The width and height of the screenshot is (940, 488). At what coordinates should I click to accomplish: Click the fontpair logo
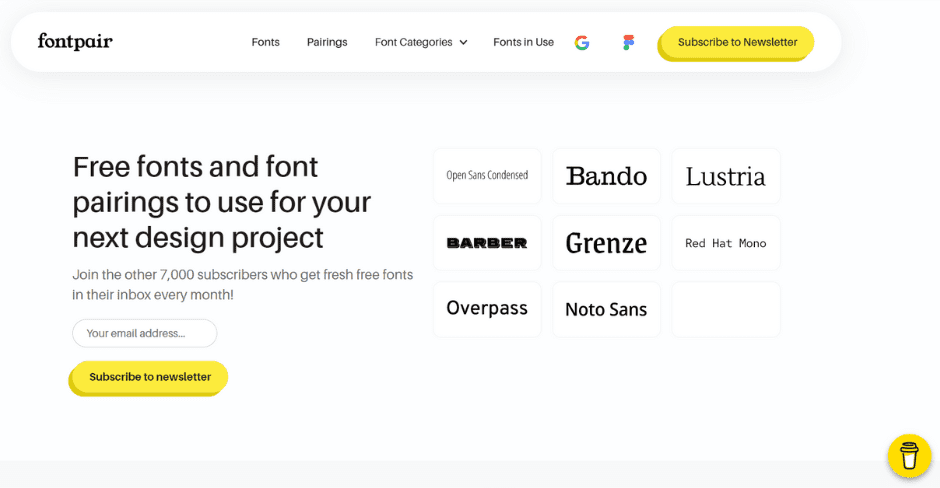tap(75, 41)
